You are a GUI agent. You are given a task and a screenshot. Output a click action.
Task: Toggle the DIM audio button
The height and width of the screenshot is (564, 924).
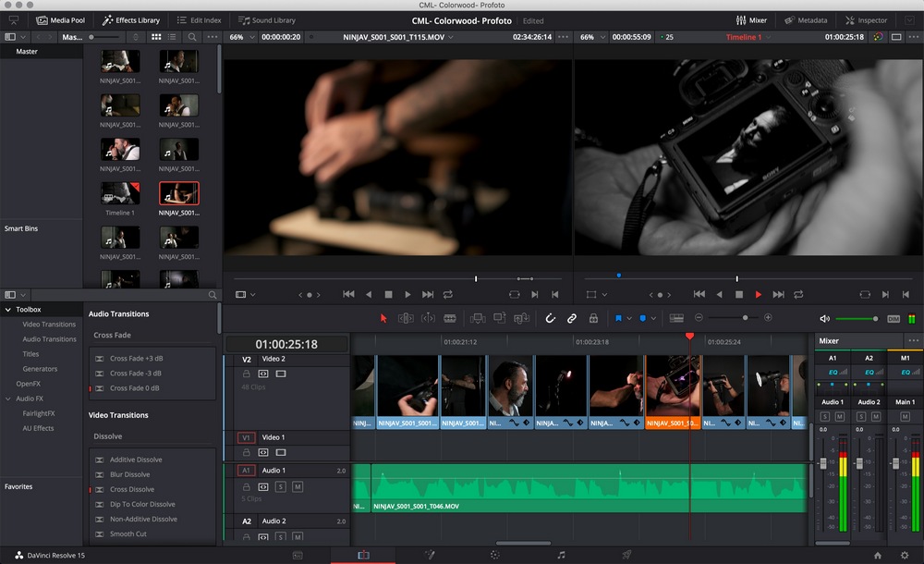(894, 319)
